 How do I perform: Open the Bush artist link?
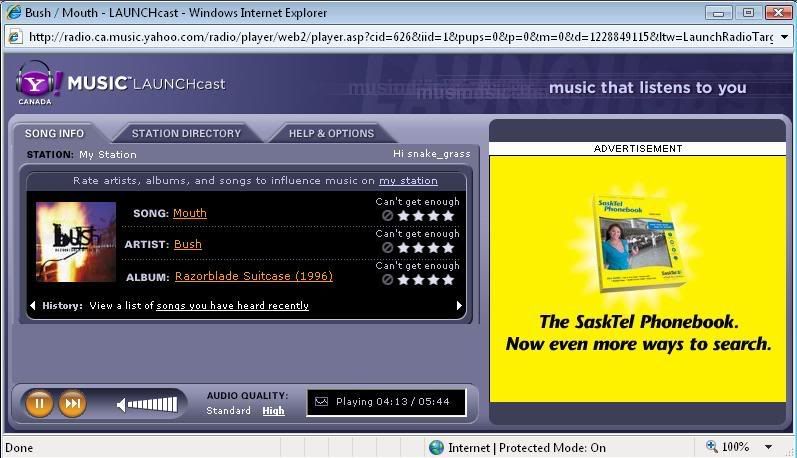[188, 244]
